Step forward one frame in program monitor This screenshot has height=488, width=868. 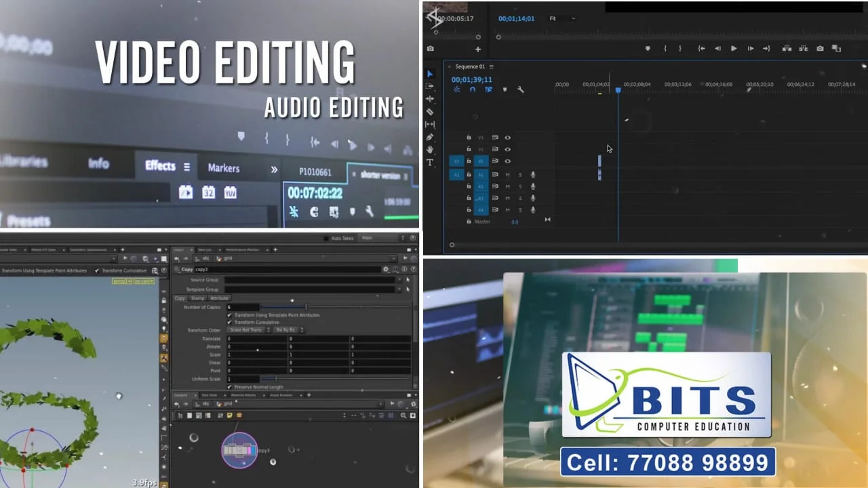coord(750,48)
